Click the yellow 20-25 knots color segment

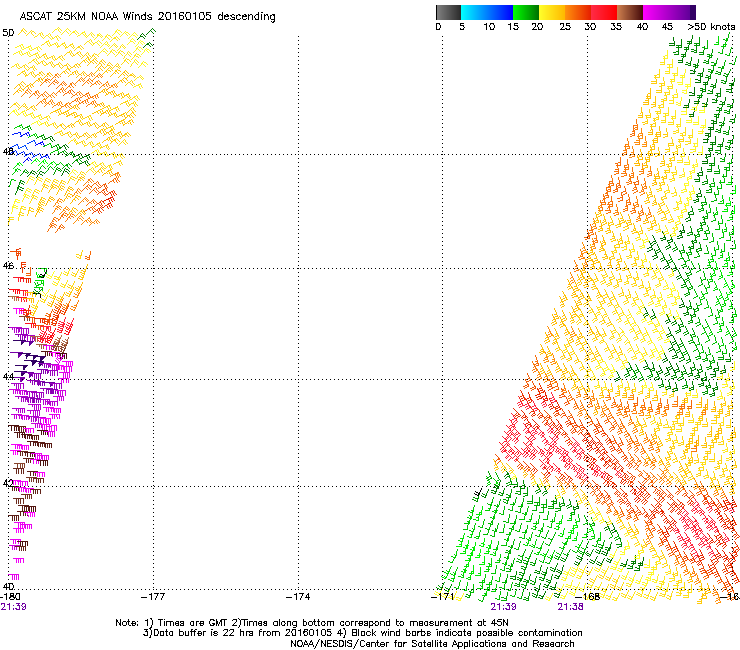(x=552, y=12)
